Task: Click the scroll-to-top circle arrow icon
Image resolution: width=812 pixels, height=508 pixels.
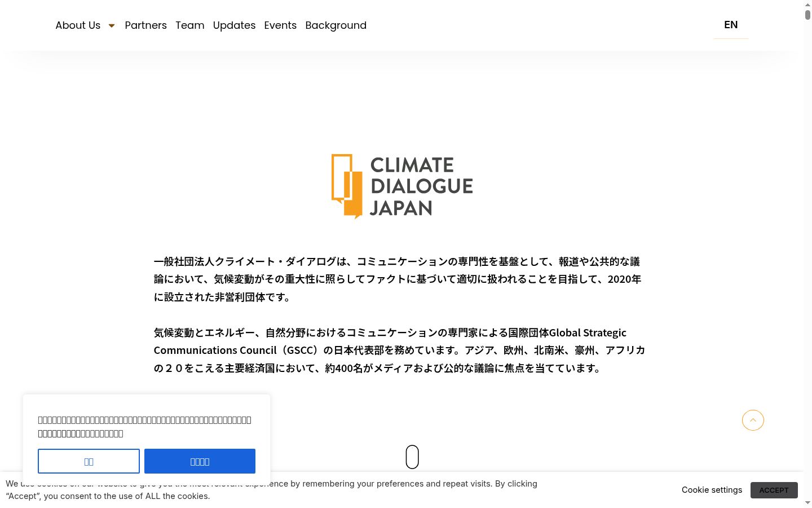Action: pyautogui.click(x=753, y=420)
